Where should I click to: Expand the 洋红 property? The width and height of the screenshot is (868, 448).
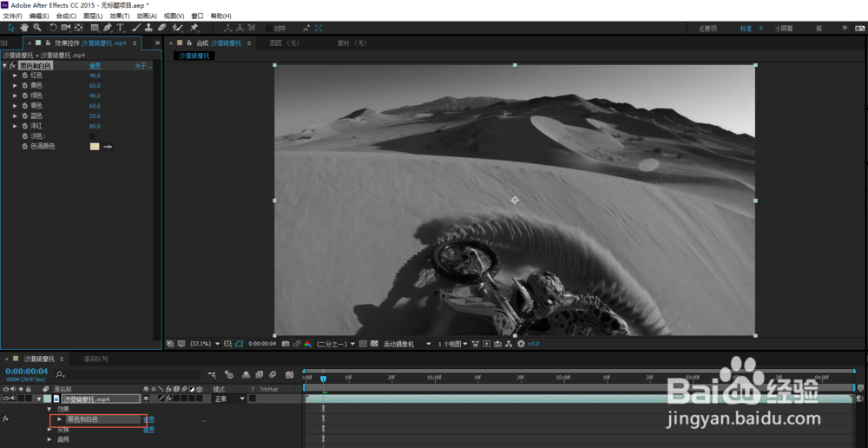point(15,126)
